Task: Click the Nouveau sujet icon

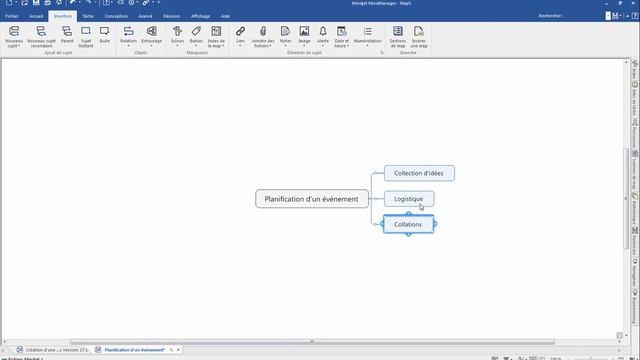Action: tap(14, 31)
